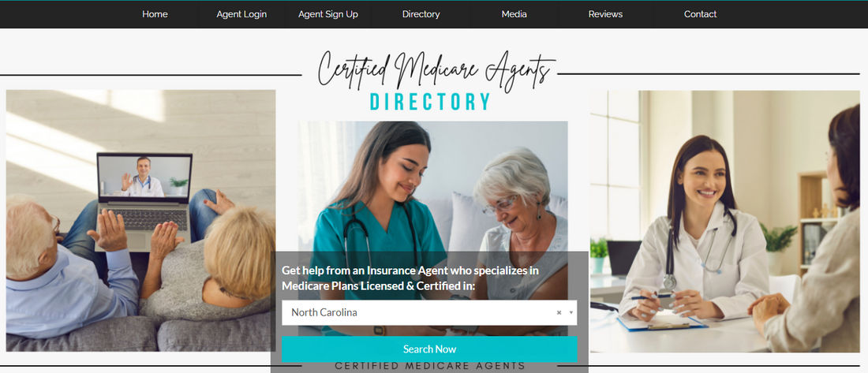Open the state dropdown arrow
Image resolution: width=868 pixels, height=373 pixels.
[571, 313]
